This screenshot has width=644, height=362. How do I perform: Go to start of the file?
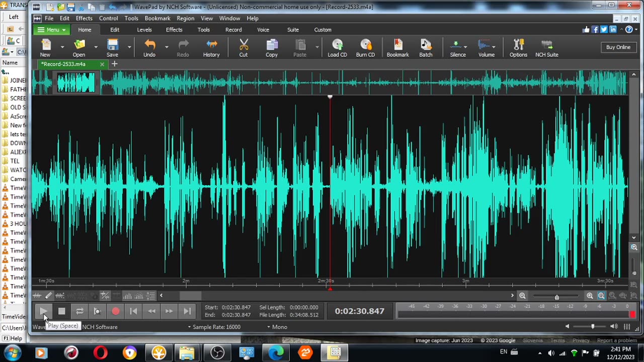133,311
